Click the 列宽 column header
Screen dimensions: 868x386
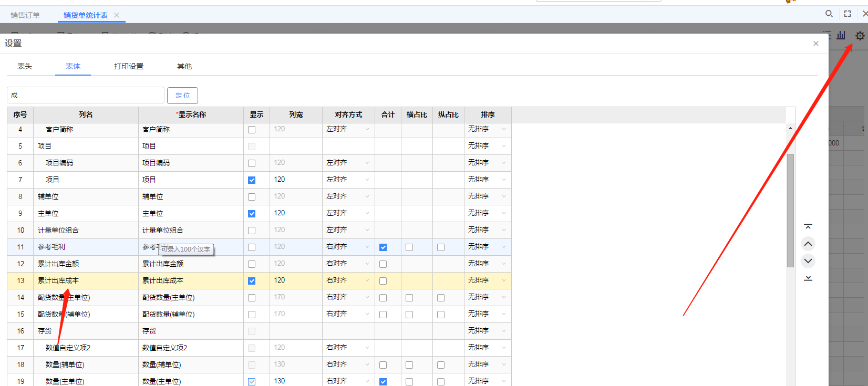(296, 114)
